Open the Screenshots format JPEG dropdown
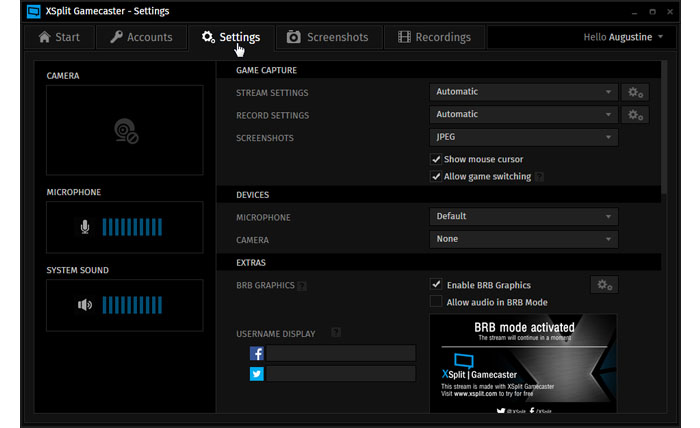Image resolution: width=700 pixels, height=428 pixels. pos(524,137)
